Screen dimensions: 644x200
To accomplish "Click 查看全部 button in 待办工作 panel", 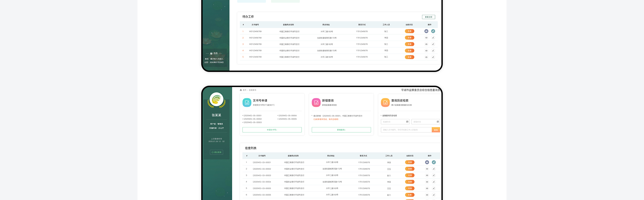I will [429, 17].
